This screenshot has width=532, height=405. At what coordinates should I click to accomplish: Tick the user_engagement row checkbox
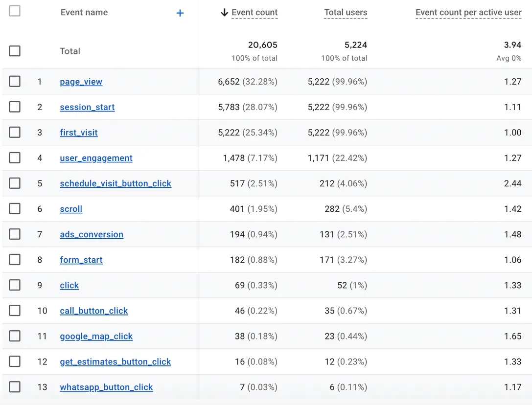coord(15,157)
